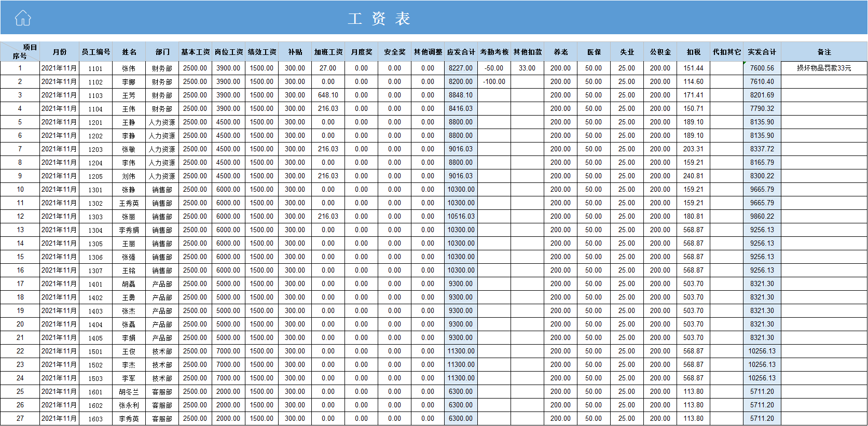This screenshot has height=426, width=868.
Task: Click net pay cell 7600.56
Action: pos(762,68)
